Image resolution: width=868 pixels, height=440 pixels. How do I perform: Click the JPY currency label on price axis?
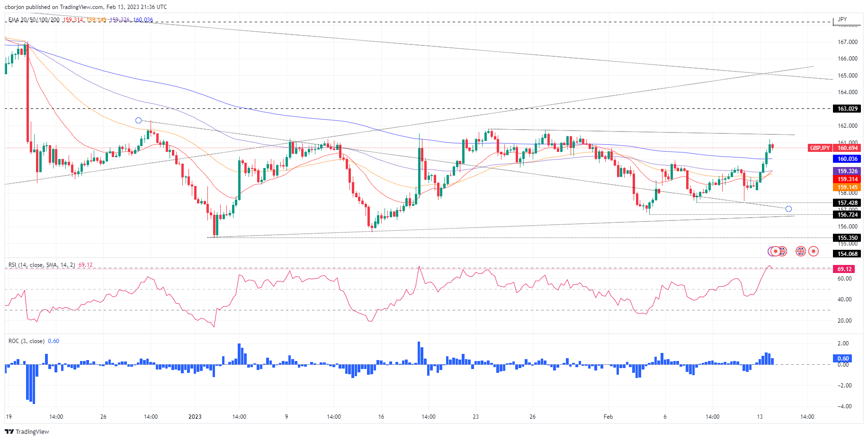842,19
